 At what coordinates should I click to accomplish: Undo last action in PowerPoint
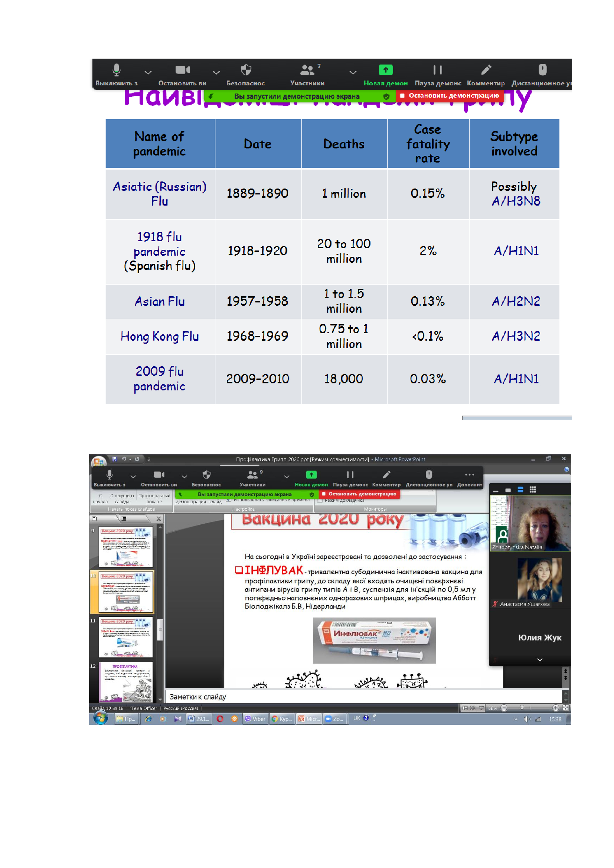pos(124,459)
